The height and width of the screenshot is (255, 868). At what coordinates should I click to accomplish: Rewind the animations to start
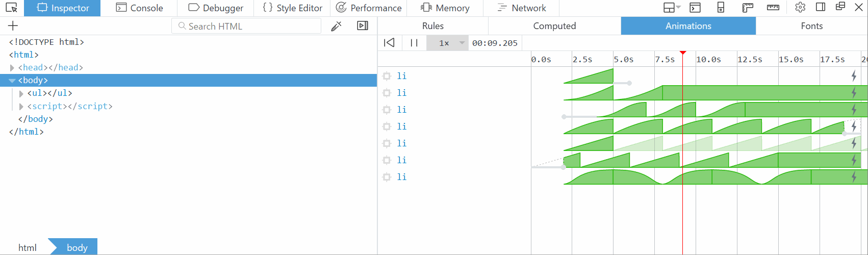point(389,43)
